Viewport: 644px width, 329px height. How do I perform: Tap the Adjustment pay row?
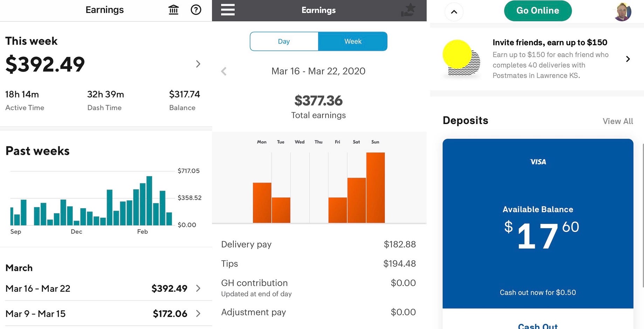point(318,312)
